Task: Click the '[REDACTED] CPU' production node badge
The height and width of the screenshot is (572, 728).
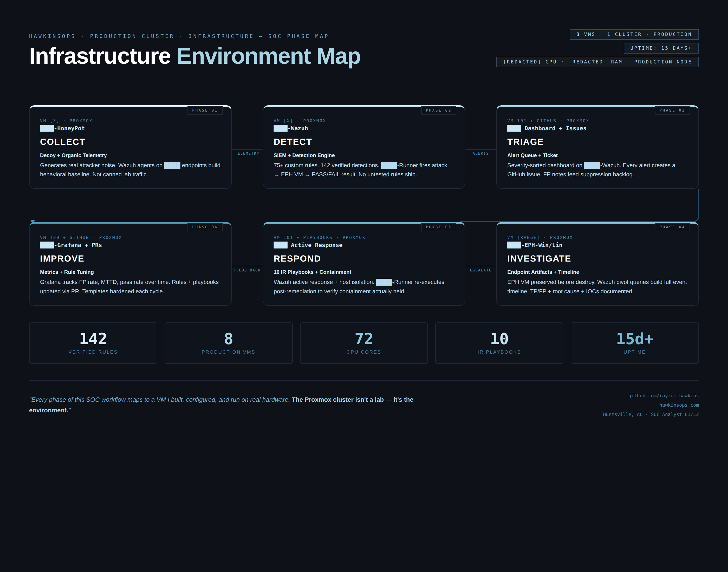Action: 597,62
